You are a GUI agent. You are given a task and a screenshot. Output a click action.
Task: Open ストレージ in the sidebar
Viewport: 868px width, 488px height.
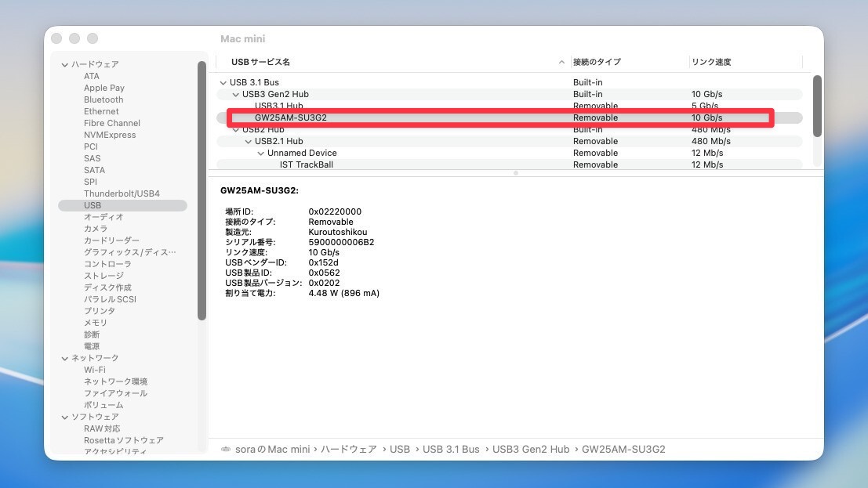[x=104, y=276]
